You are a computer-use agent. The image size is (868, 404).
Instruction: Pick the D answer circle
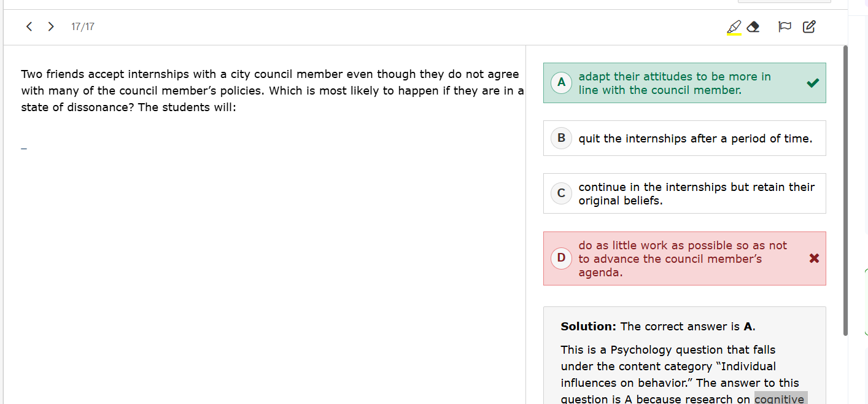(x=561, y=258)
